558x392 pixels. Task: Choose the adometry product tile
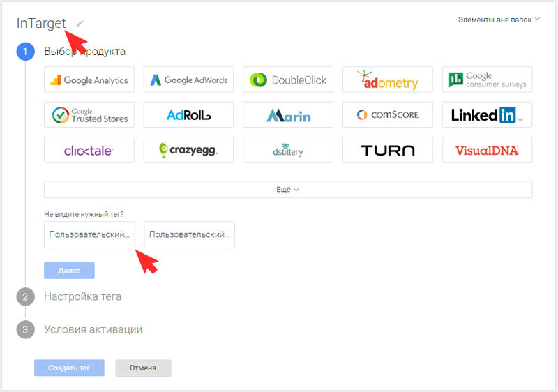click(388, 80)
